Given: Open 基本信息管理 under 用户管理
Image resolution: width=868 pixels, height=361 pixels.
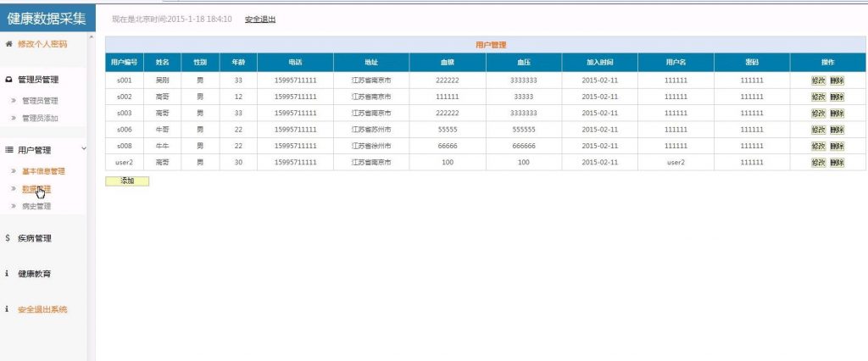Looking at the screenshot, I should 43,171.
